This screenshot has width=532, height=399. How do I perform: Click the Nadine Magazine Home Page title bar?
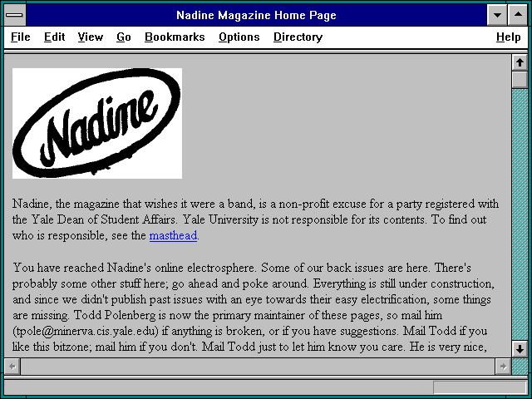click(x=256, y=15)
